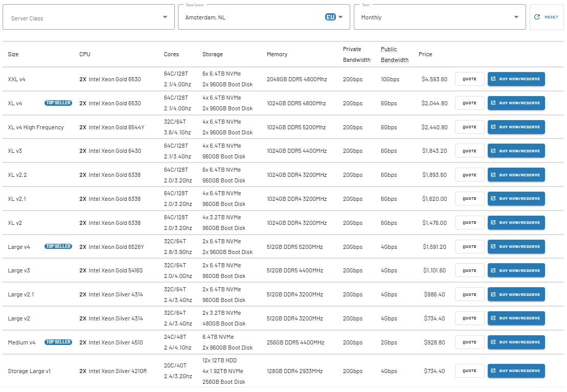Click the EU region badge icon
567x392 pixels.
pyautogui.click(x=330, y=17)
